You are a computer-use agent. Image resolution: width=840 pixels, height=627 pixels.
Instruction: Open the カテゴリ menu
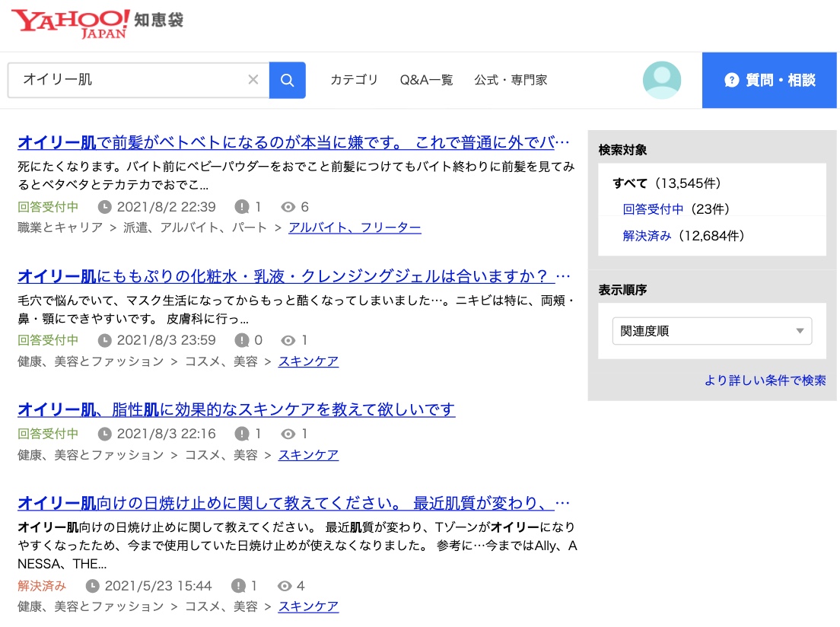(x=354, y=80)
